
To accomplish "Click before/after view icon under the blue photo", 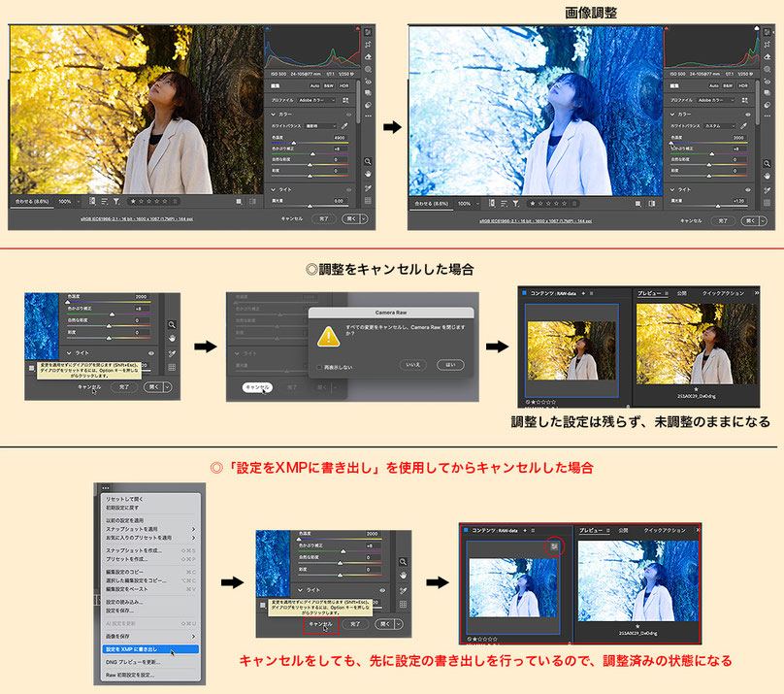I will [651, 204].
